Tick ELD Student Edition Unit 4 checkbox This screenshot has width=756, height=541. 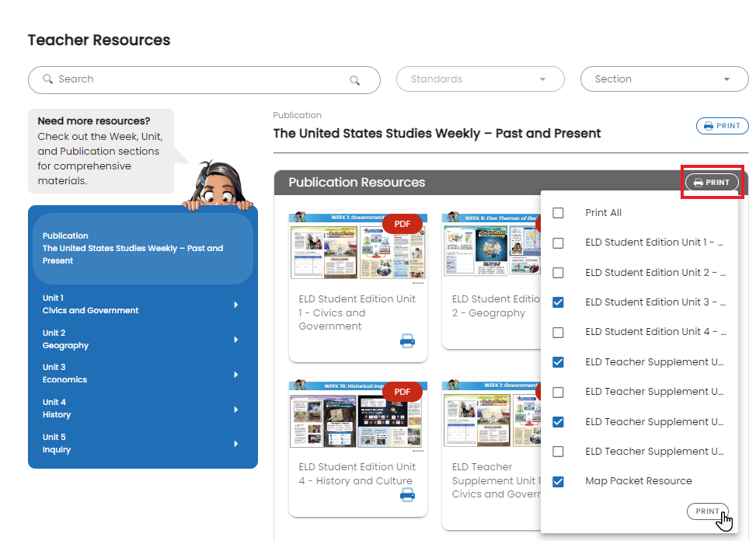pos(558,332)
